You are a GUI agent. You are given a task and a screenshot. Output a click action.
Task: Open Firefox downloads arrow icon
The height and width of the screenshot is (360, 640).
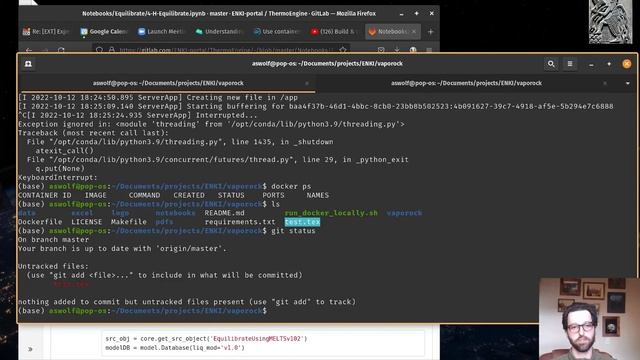pyautogui.click(x=397, y=50)
